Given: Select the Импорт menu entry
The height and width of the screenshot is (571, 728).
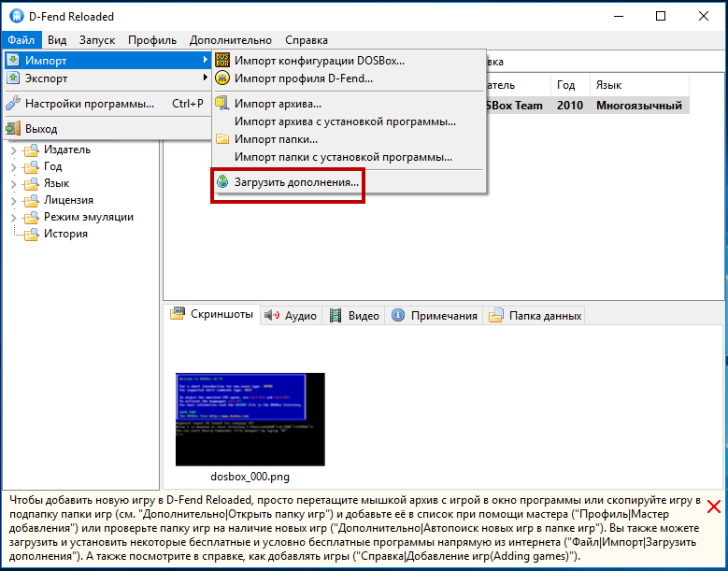Looking at the screenshot, I should point(107,61).
